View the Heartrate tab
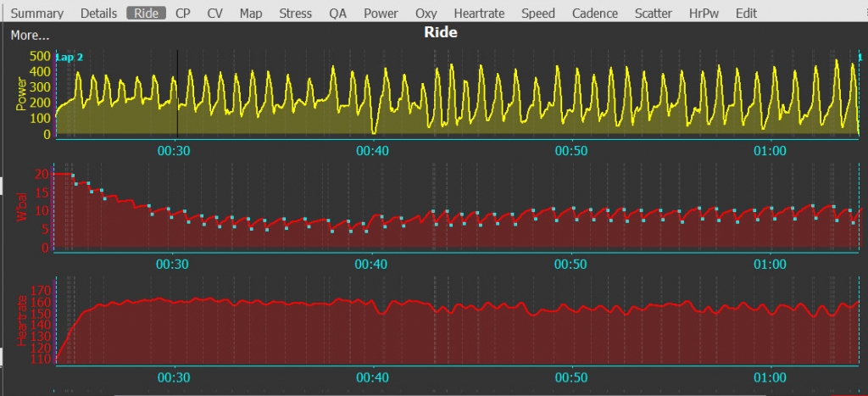 [x=479, y=14]
